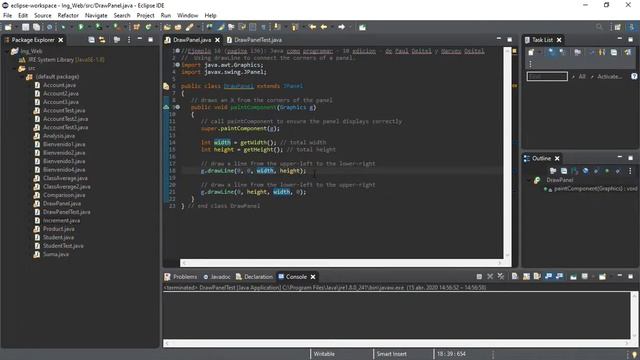Click the tip of the day lightbulb
Image resolution: width=640 pixels, height=360 pixels.
(x=634, y=354)
